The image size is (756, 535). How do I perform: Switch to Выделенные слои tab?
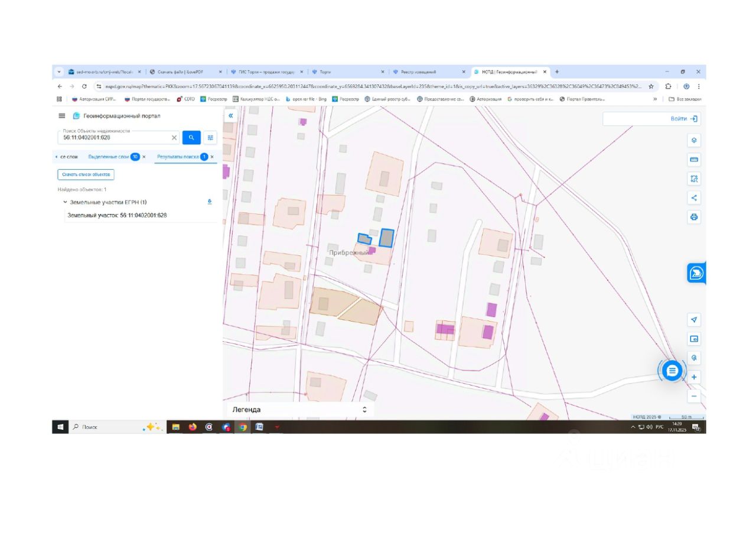tap(108, 157)
